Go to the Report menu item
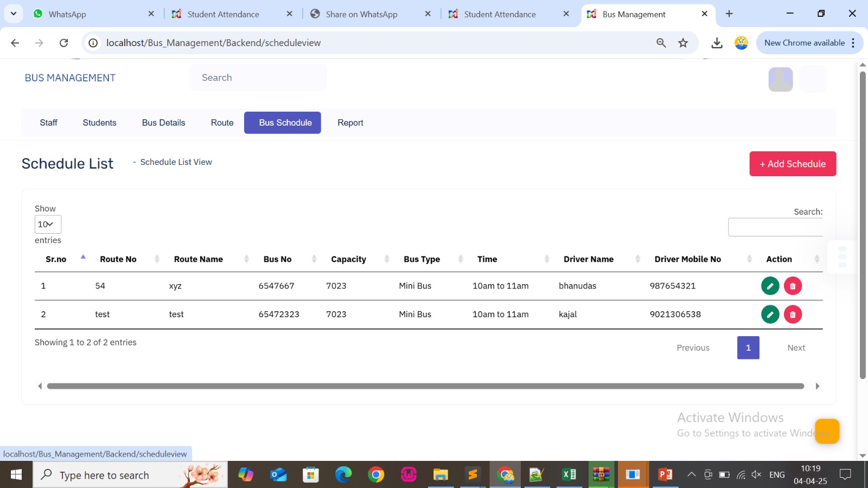Viewport: 868px width, 488px height. [350, 123]
